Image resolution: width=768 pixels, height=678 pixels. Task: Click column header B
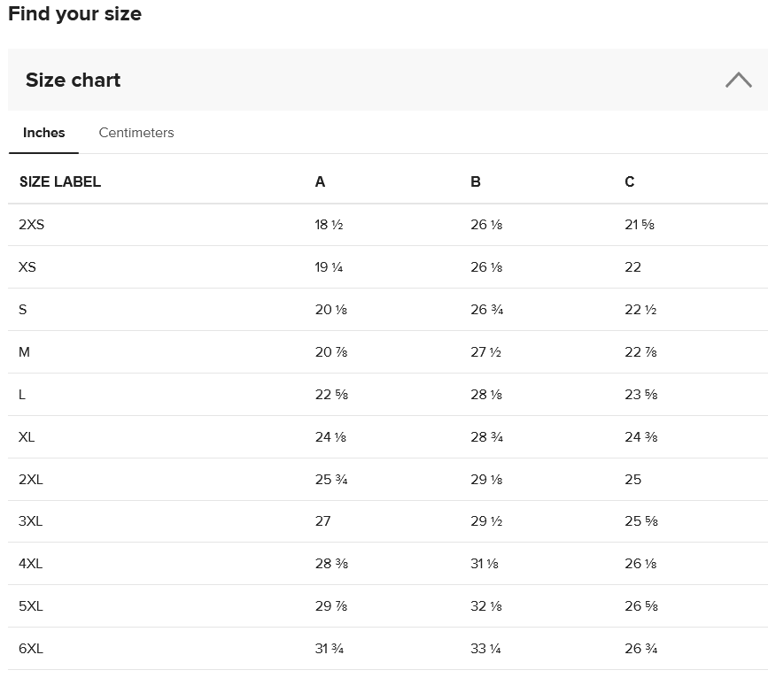476,182
